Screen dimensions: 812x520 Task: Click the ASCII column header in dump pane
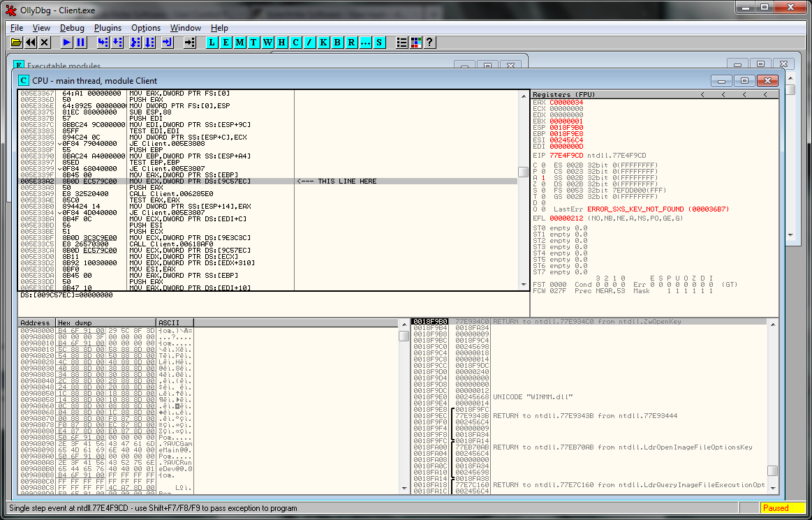click(x=169, y=323)
